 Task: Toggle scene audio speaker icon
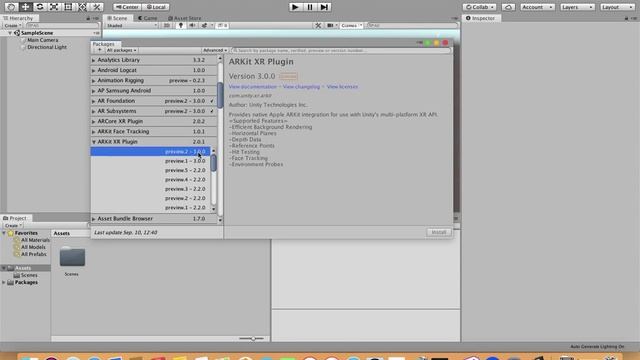coord(192,25)
